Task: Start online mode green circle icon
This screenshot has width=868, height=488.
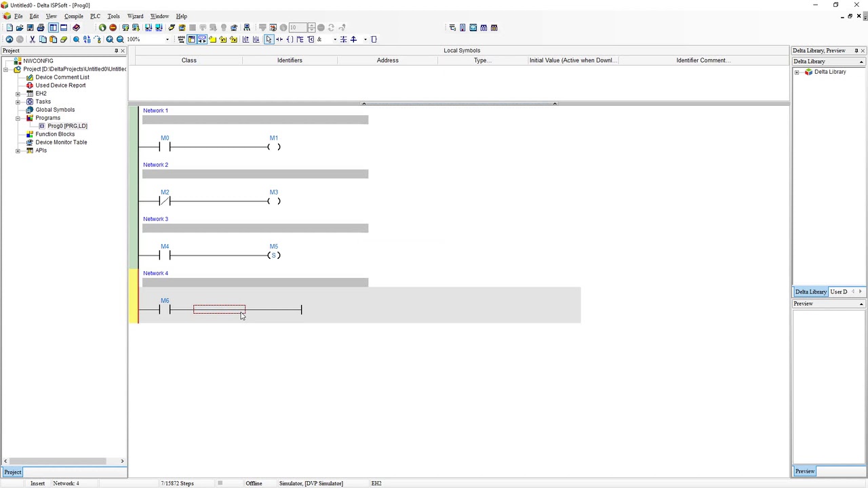Action: click(102, 28)
